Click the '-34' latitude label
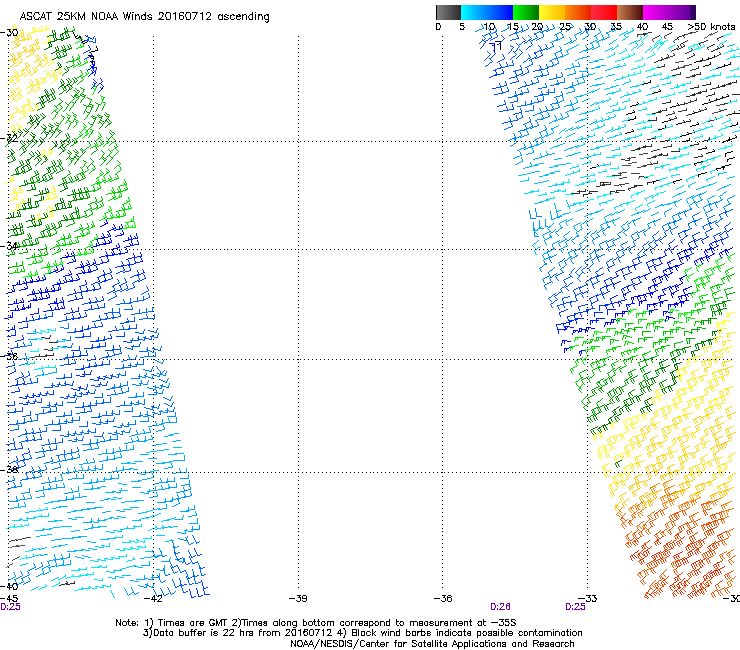This screenshot has width=740, height=650. point(9,246)
